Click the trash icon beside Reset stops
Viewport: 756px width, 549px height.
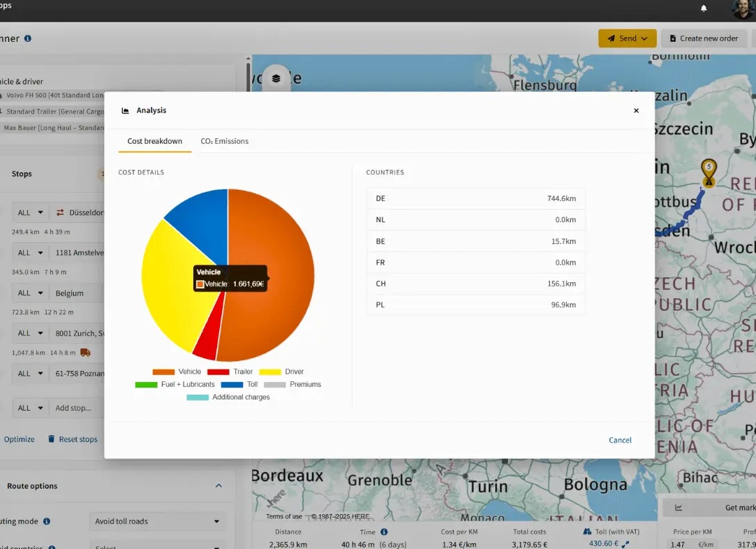point(51,439)
